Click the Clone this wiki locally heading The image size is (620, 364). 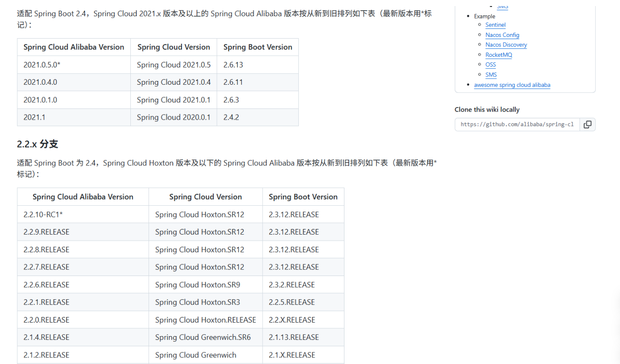coord(487,110)
